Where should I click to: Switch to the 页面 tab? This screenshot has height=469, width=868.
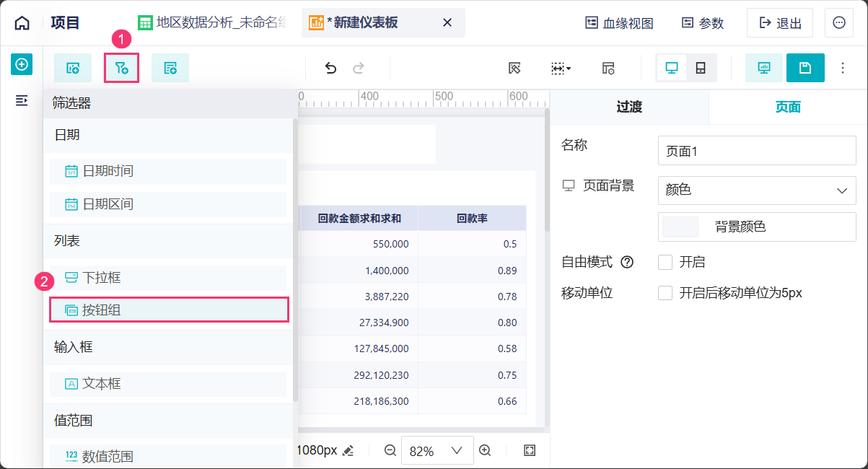[788, 107]
